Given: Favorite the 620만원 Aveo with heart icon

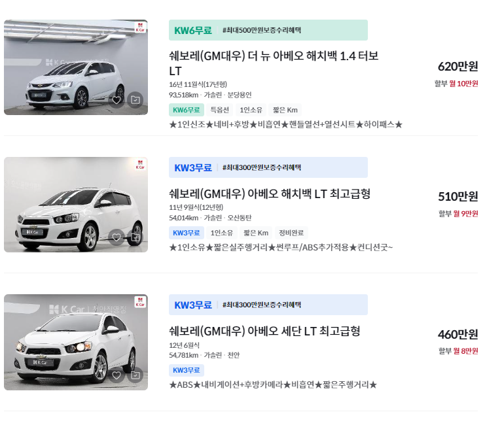Looking at the screenshot, I should [x=117, y=100].
